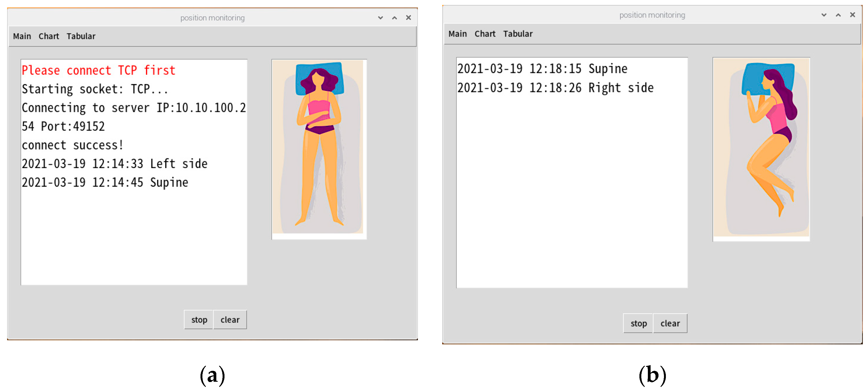Open Chart menu in left window

pyautogui.click(x=49, y=36)
